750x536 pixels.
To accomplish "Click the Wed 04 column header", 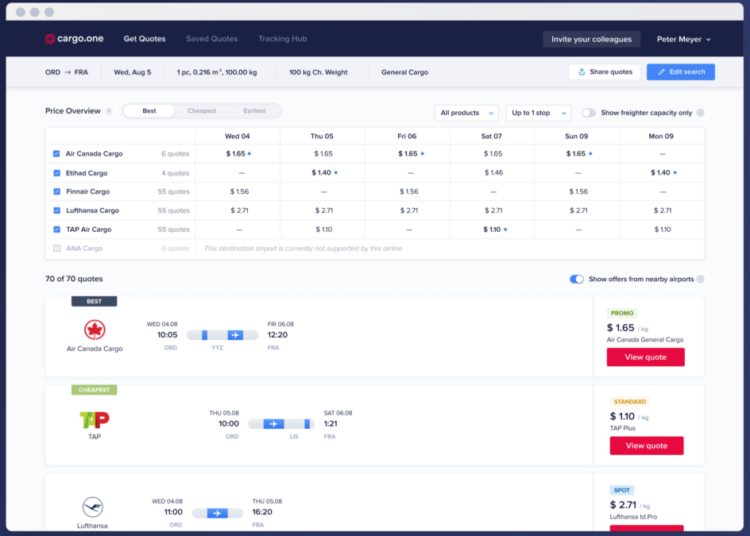I will click(237, 136).
